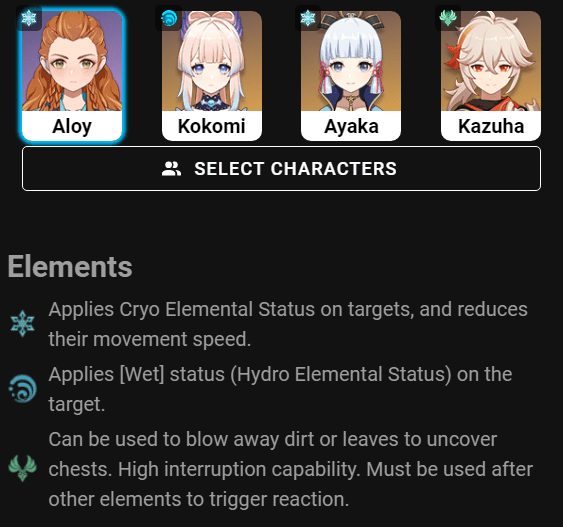Click the Cryo badge on Ayaka's card
Image resolution: width=563 pixels, height=527 pixels.
[308, 18]
